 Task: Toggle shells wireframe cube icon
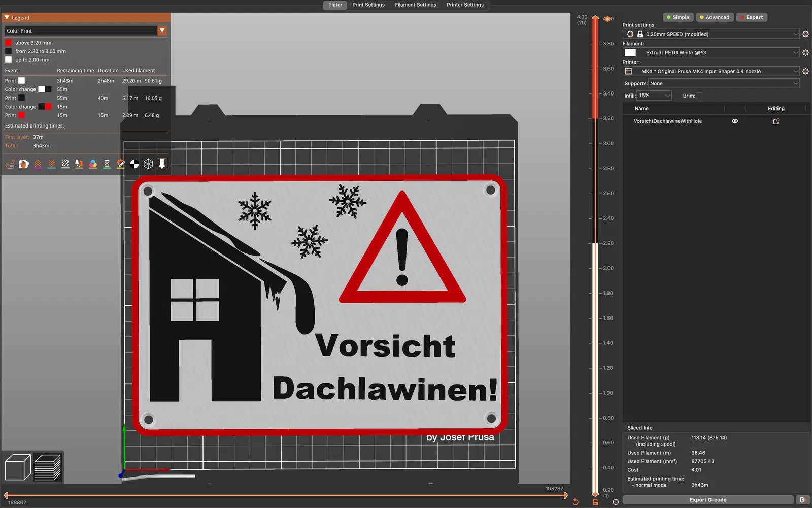click(148, 164)
